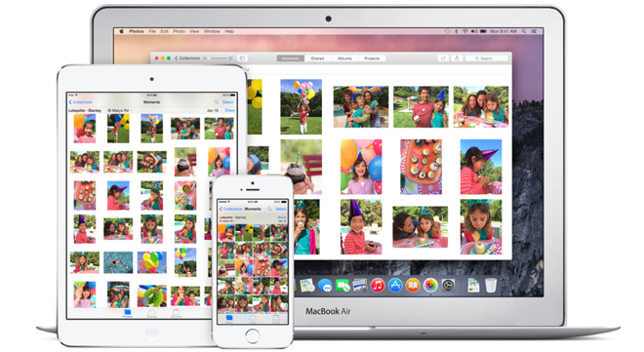The height and width of the screenshot is (352, 644).
Task: Open iTunes from the Mac dock
Action: pos(378,285)
